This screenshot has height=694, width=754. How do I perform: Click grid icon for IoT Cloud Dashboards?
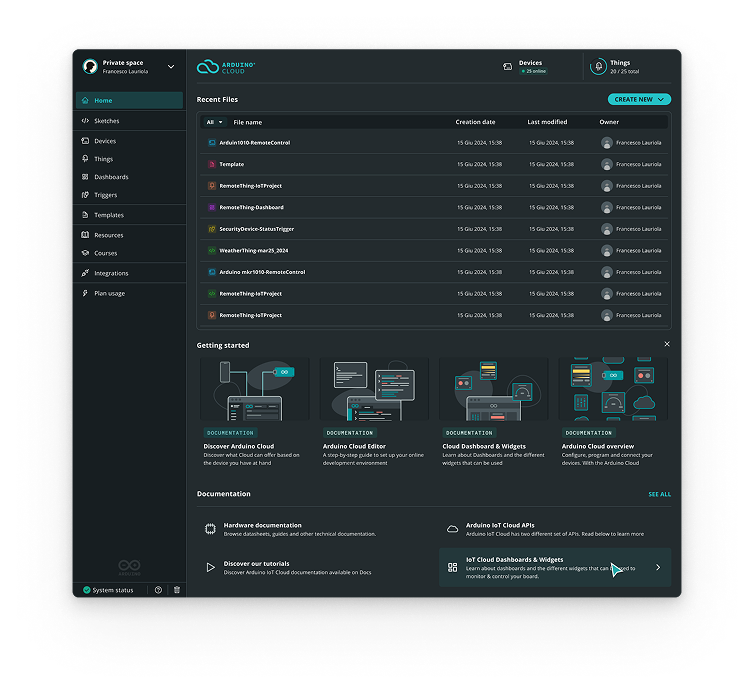pyautogui.click(x=452, y=568)
